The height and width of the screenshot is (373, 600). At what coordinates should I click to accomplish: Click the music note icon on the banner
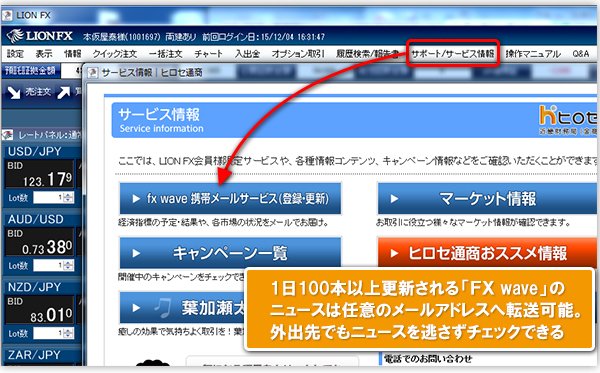(x=163, y=308)
